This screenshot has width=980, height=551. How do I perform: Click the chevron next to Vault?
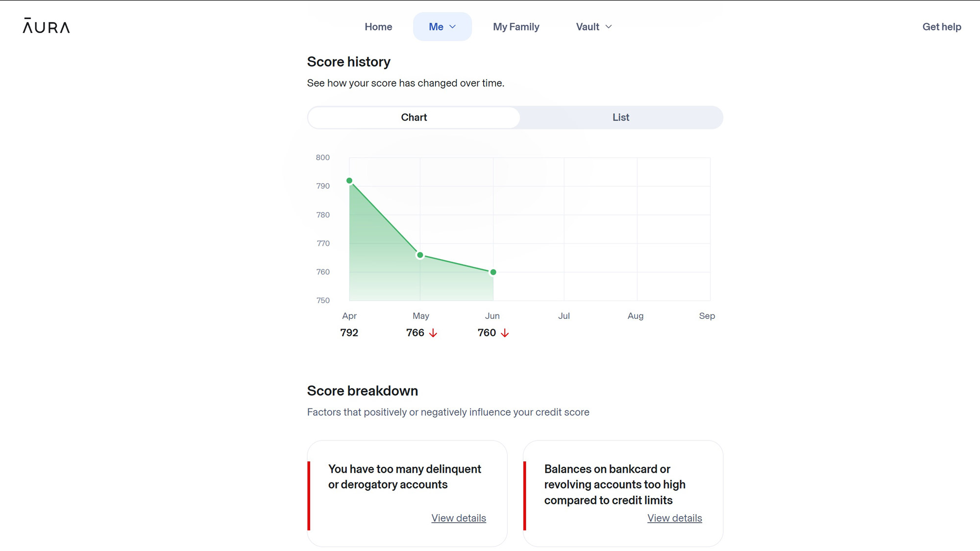pyautogui.click(x=609, y=27)
